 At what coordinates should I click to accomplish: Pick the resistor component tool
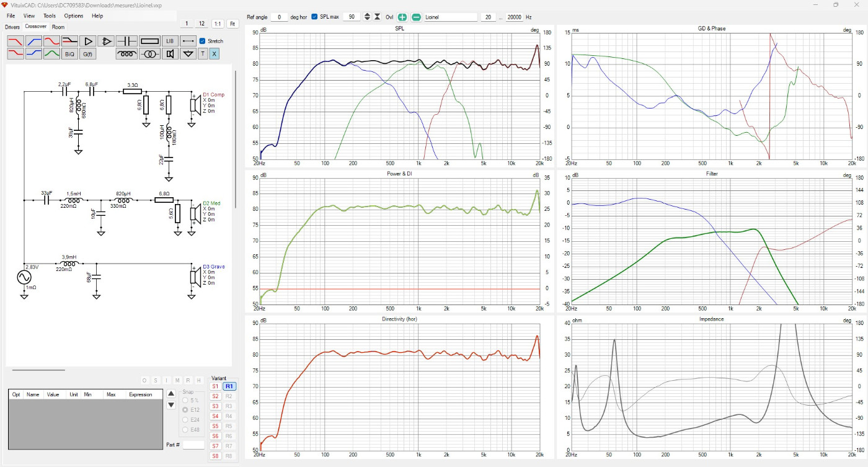[149, 41]
